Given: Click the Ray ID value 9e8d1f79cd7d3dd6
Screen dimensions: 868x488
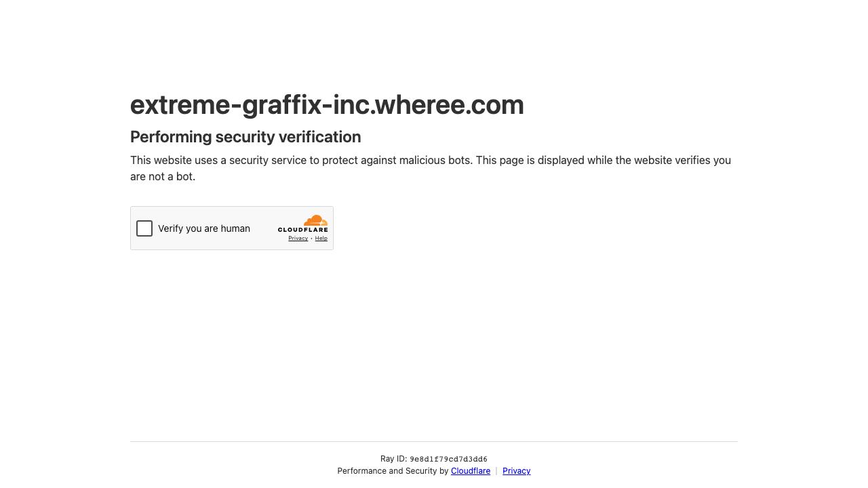Looking at the screenshot, I should pyautogui.click(x=448, y=460).
